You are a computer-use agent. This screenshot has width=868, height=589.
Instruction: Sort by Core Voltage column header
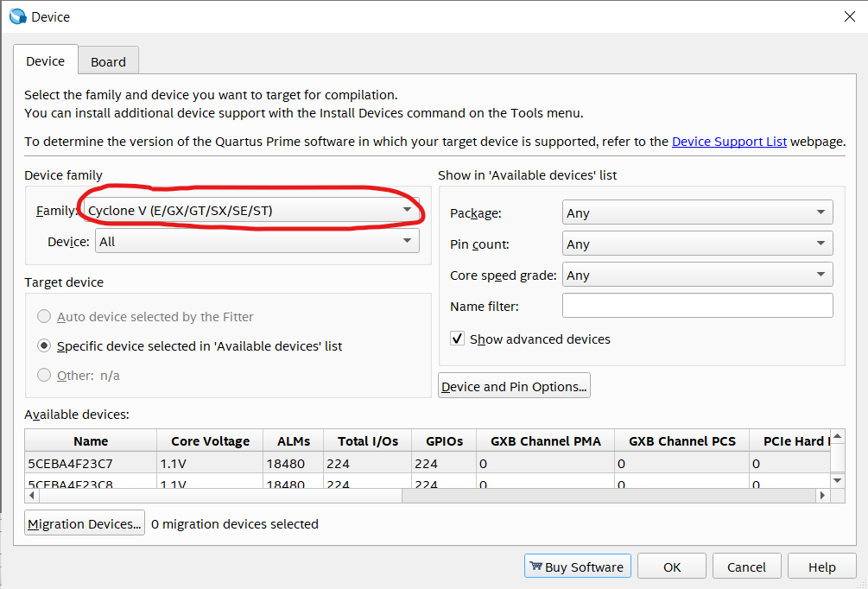point(210,440)
